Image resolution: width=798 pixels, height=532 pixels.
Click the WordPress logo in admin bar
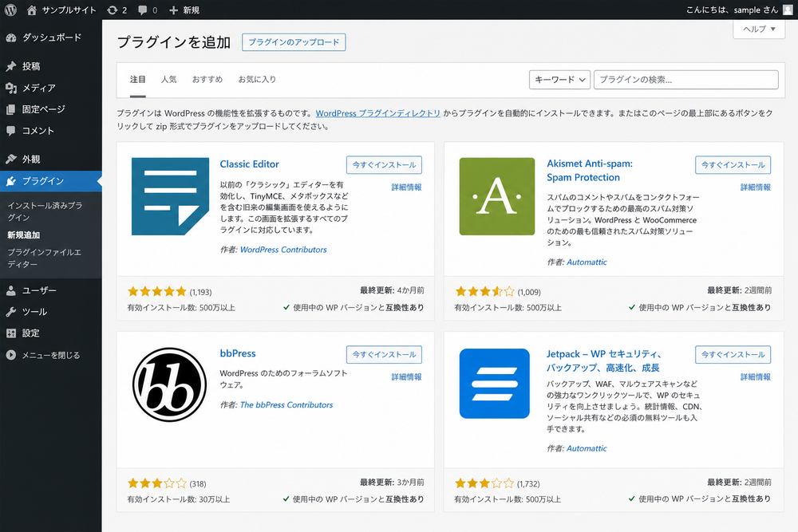coord(10,10)
